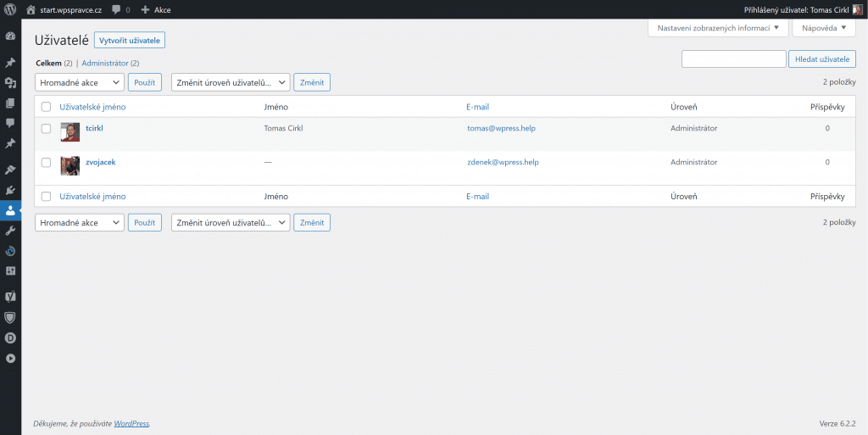Tick the select-all checkbox in table footer
This screenshot has height=435, width=868.
(x=47, y=197)
